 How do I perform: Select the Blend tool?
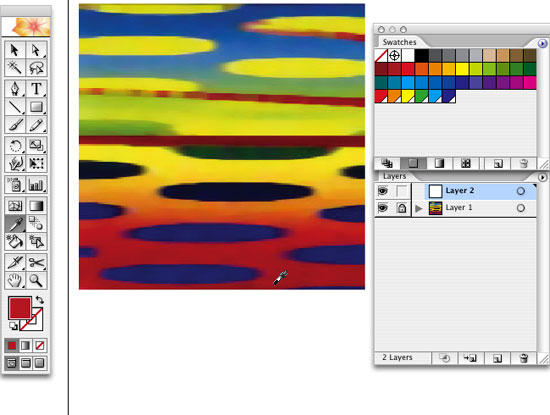(36, 224)
